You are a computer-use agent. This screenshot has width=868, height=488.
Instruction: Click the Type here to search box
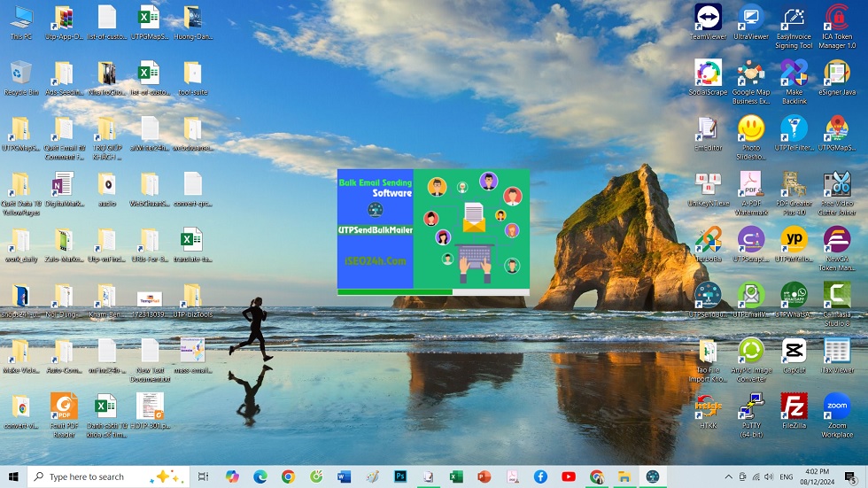point(97,476)
